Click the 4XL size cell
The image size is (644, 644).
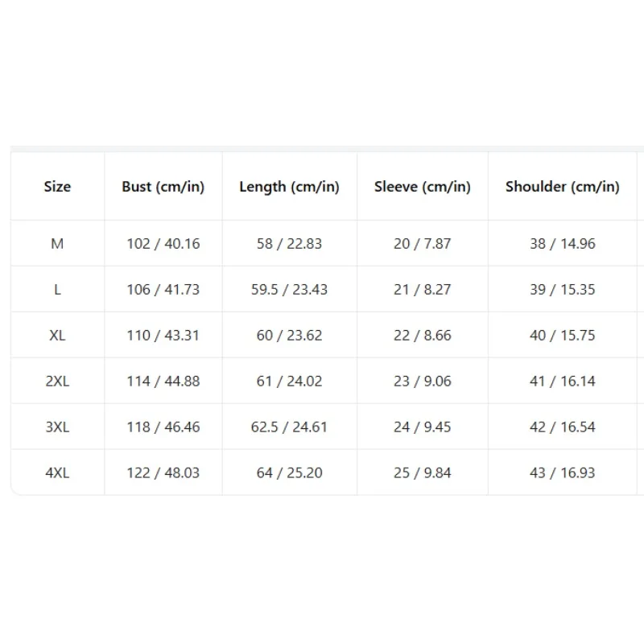(57, 473)
